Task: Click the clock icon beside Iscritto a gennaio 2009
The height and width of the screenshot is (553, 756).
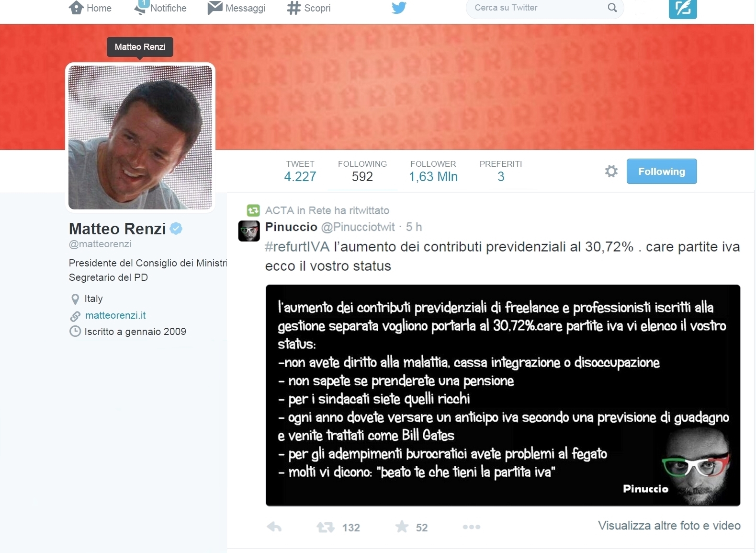Action: coord(75,332)
